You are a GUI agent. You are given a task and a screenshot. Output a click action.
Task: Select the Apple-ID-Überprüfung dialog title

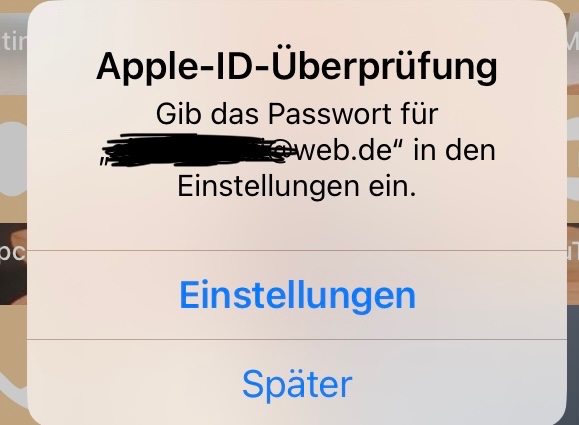tap(297, 66)
